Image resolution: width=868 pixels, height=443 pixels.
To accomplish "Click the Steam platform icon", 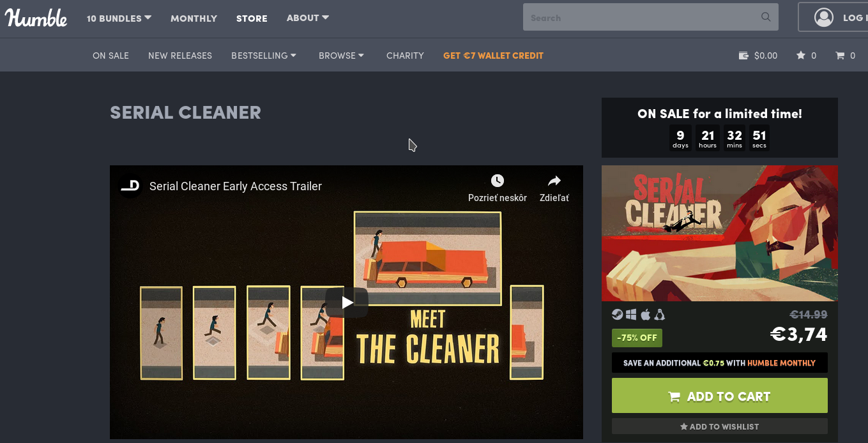I will 618,315.
